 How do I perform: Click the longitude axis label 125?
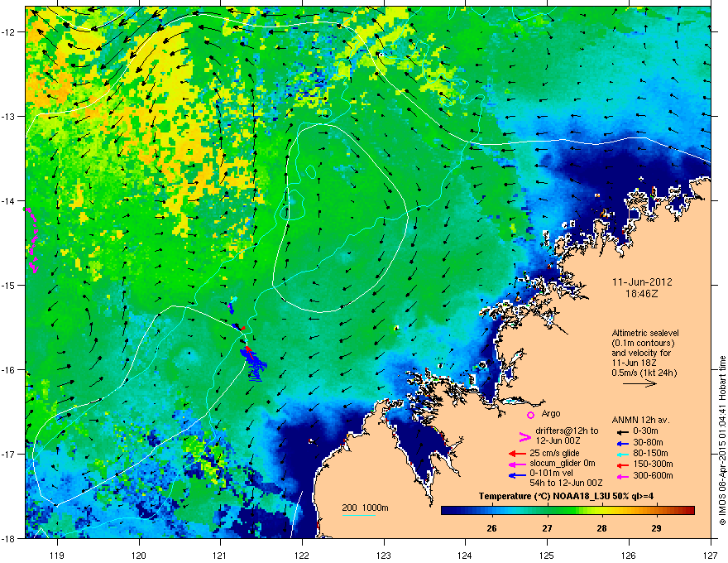547,555
